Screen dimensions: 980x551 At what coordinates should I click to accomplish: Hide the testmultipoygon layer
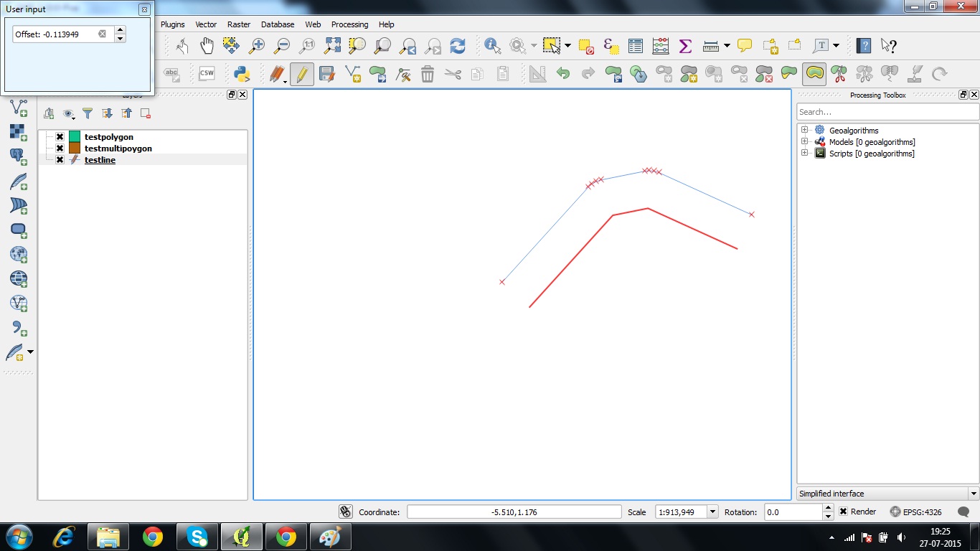[x=58, y=148]
